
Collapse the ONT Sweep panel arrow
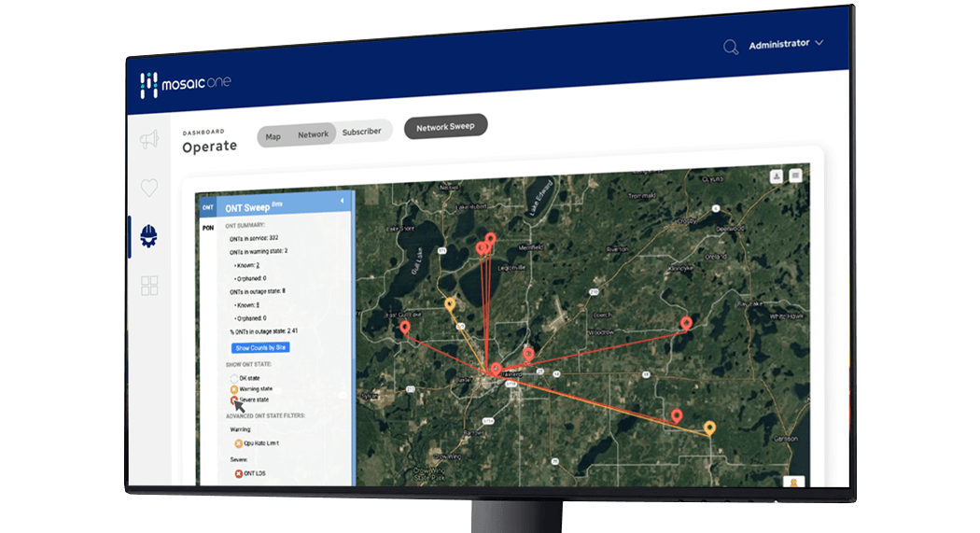coord(342,201)
